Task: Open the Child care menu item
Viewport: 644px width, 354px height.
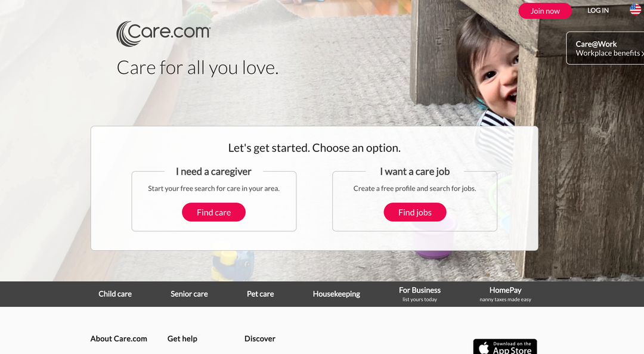Action: tap(115, 294)
